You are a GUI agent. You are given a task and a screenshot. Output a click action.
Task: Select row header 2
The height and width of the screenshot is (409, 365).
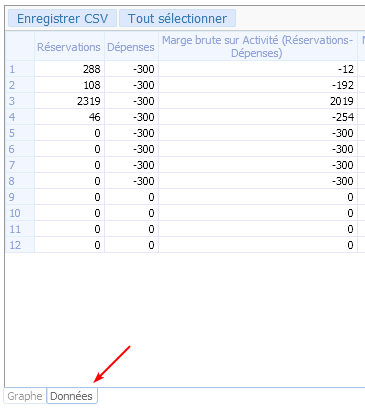20,85
